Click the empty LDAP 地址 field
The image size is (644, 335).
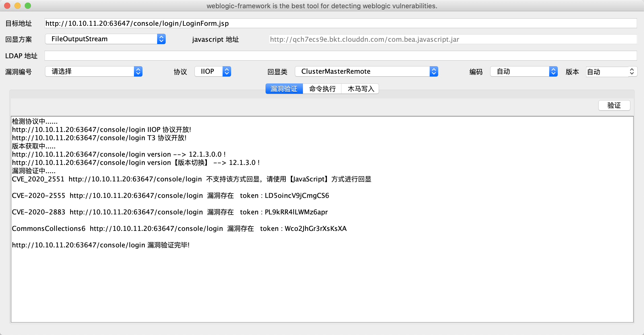tap(340, 56)
